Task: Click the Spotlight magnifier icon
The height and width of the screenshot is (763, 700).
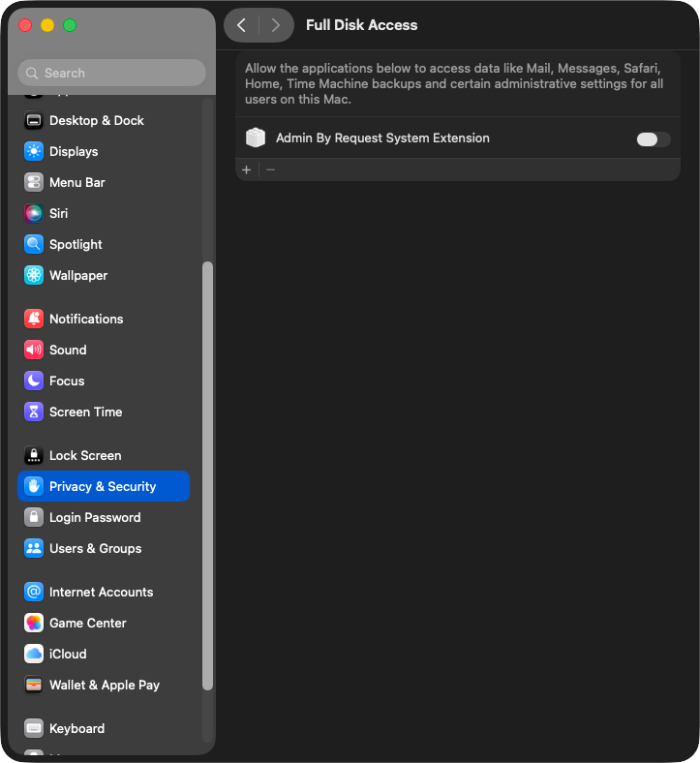Action: click(34, 245)
